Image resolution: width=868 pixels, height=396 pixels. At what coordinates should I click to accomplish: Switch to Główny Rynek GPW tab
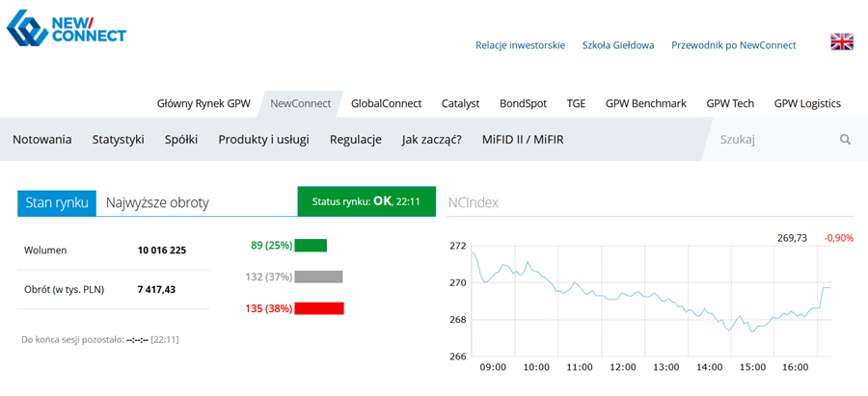pos(203,103)
